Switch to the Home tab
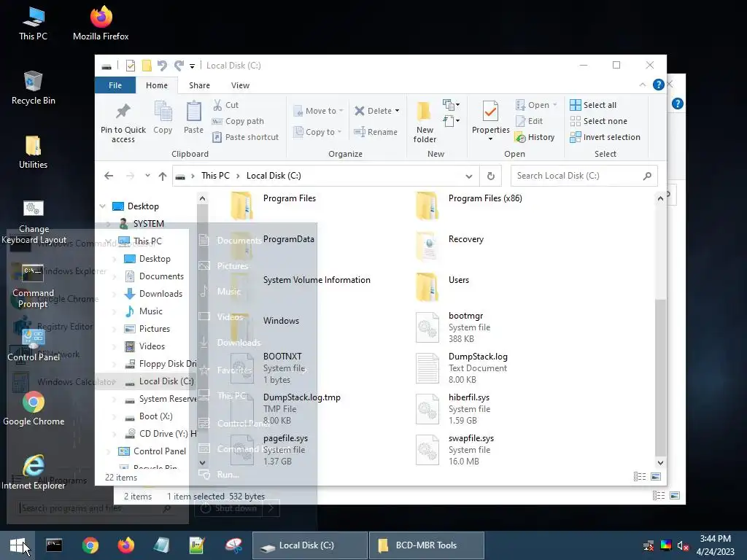 point(157,85)
